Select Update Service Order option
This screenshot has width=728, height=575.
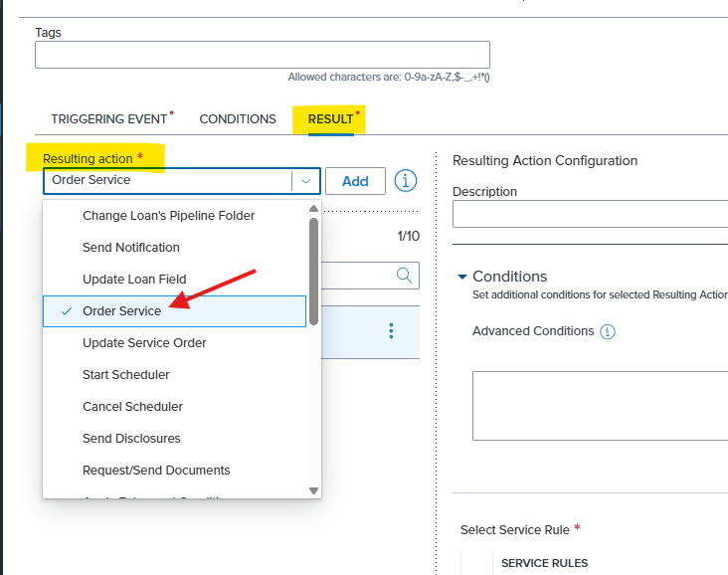[x=175, y=343]
